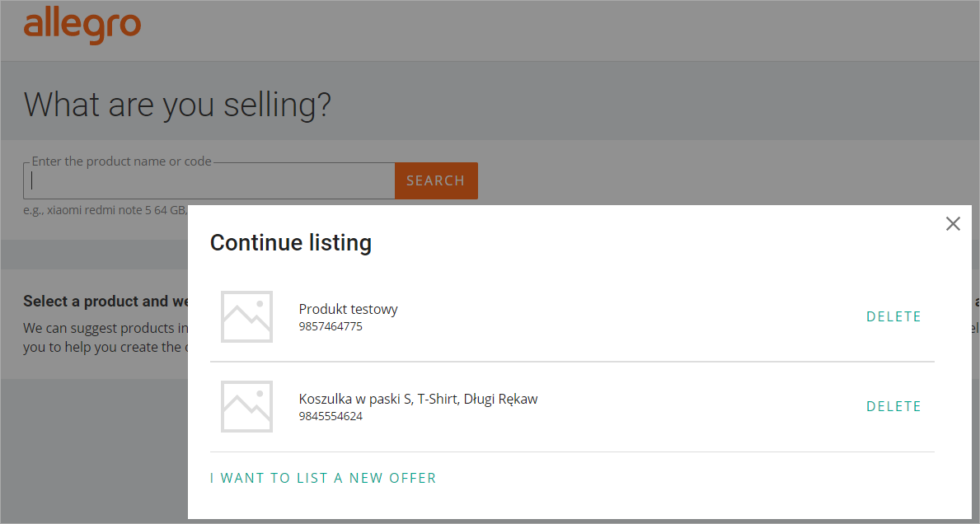Close the Continue listing dialog

click(x=953, y=223)
